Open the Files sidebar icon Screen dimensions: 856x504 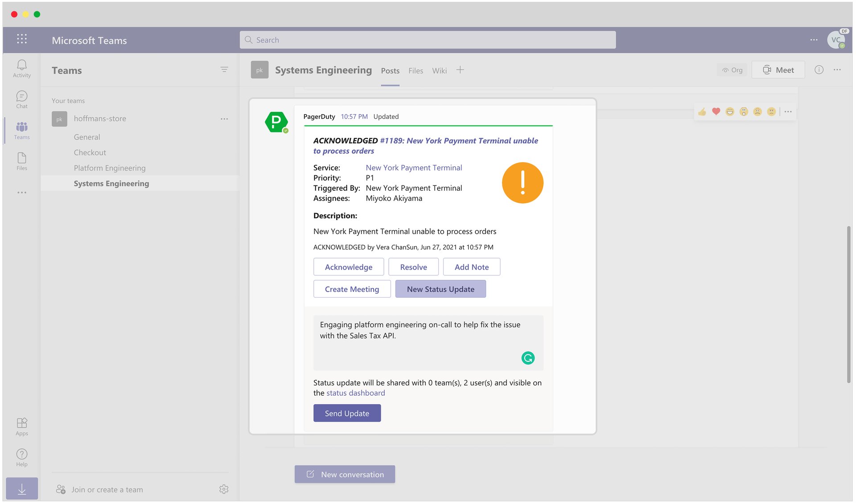[x=21, y=161]
